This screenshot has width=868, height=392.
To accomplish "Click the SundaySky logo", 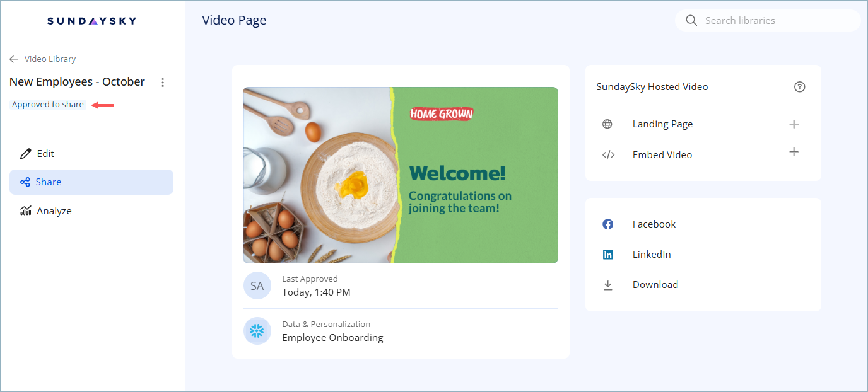I will pos(92,21).
